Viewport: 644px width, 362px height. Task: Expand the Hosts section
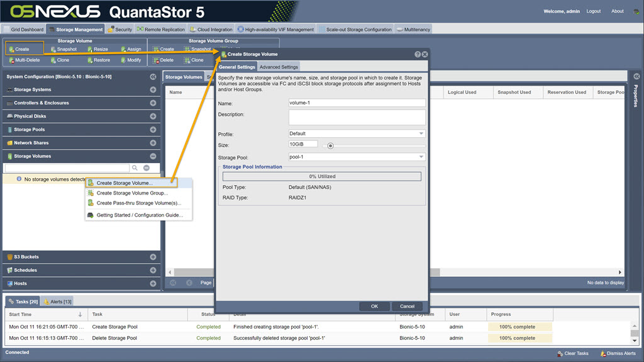pyautogui.click(x=153, y=283)
